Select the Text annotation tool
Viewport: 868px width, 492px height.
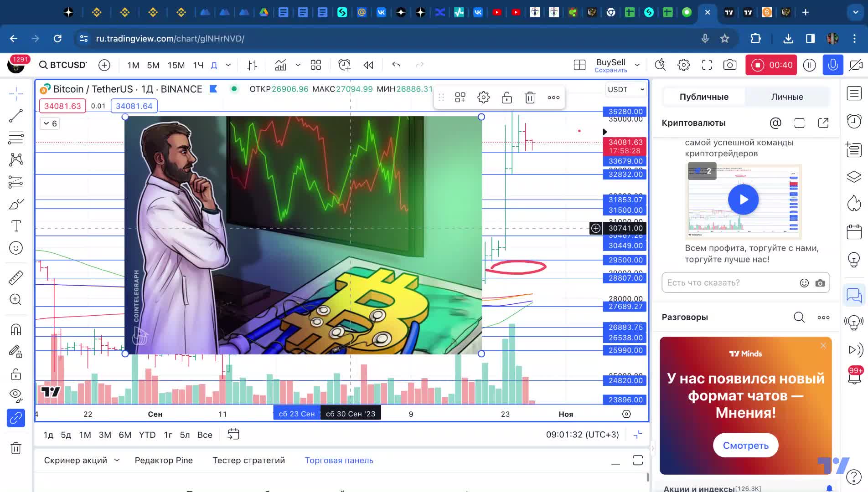[x=16, y=226]
